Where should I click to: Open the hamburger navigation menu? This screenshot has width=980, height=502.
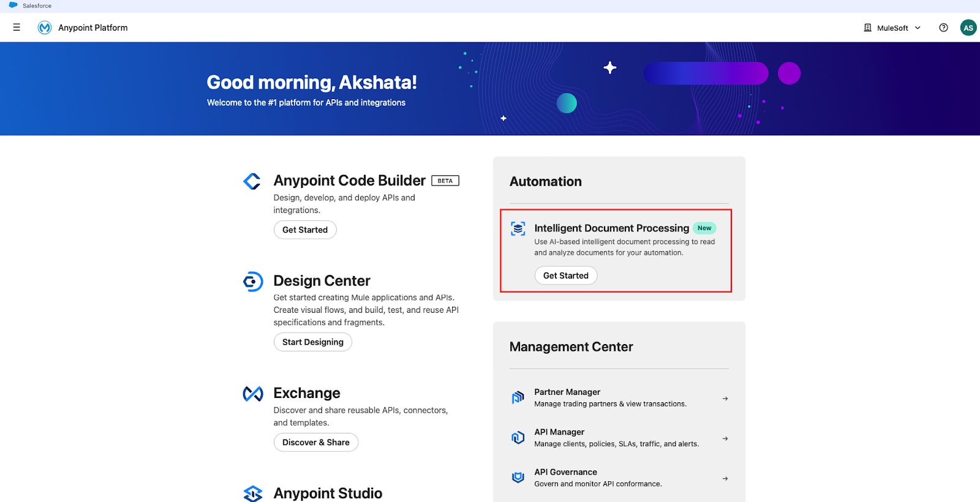coord(17,28)
